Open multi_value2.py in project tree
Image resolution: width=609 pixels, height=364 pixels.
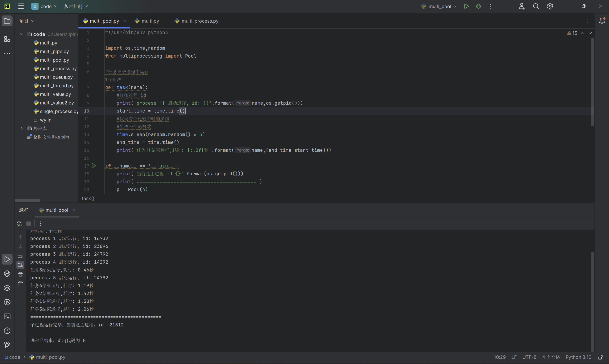54,103
